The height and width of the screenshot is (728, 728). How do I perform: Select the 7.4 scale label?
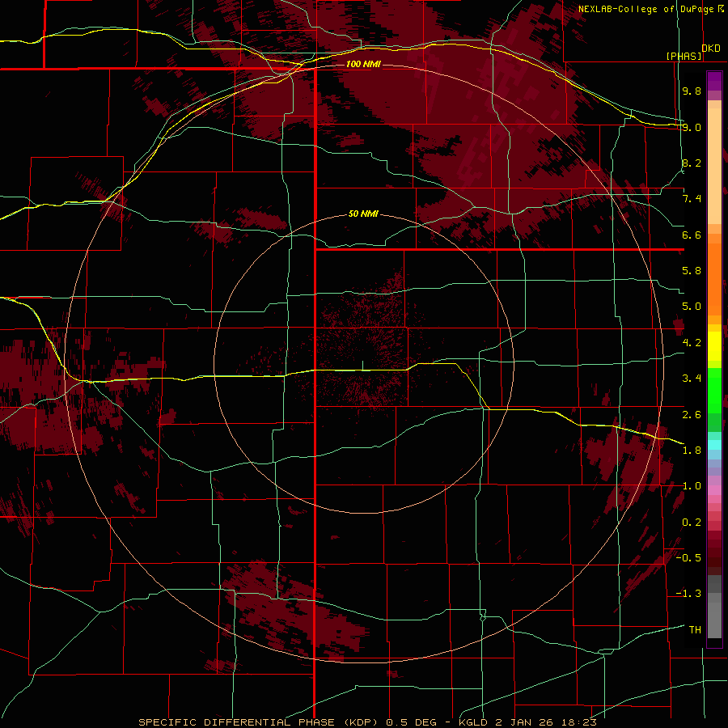692,199
